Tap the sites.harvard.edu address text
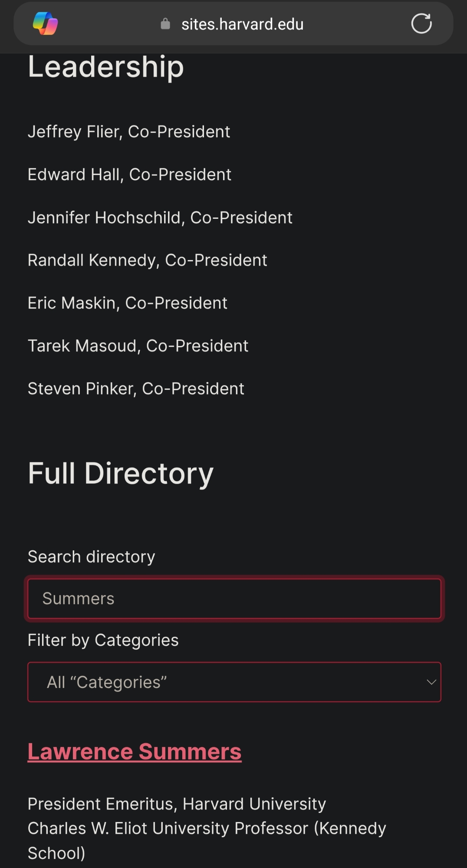Image resolution: width=467 pixels, height=868 pixels. (242, 24)
